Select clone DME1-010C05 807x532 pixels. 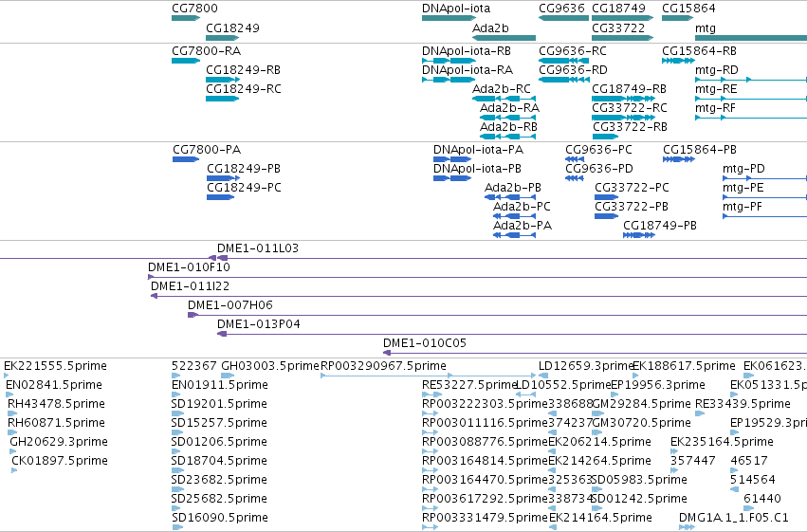pos(595,354)
